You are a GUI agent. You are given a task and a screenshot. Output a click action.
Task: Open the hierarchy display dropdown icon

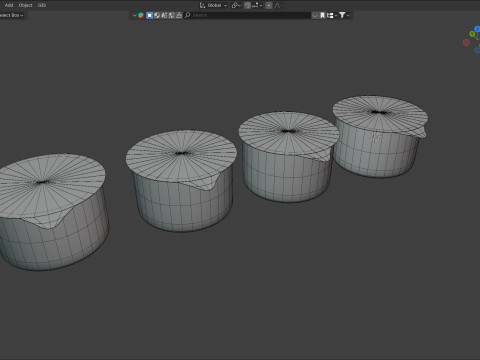click(x=331, y=15)
